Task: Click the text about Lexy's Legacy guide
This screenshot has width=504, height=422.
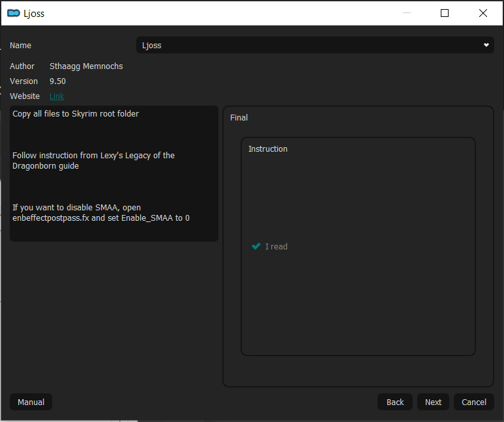Action: [x=93, y=161]
